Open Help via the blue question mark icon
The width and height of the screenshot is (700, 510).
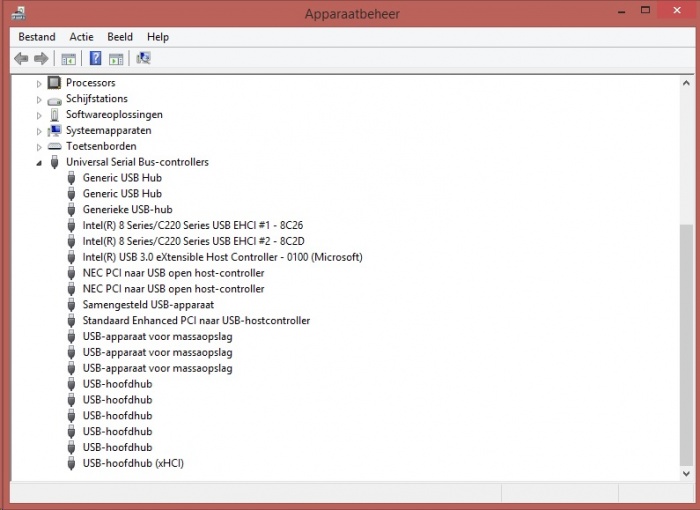(96, 58)
